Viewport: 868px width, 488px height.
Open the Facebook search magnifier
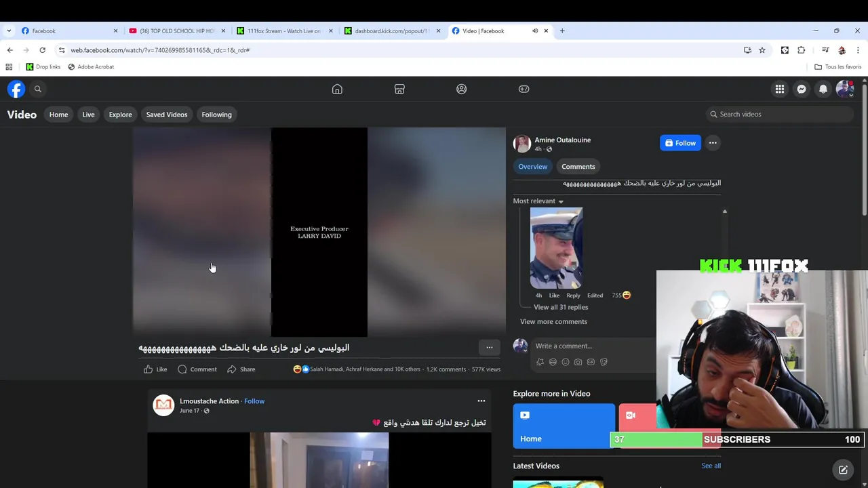(38, 89)
